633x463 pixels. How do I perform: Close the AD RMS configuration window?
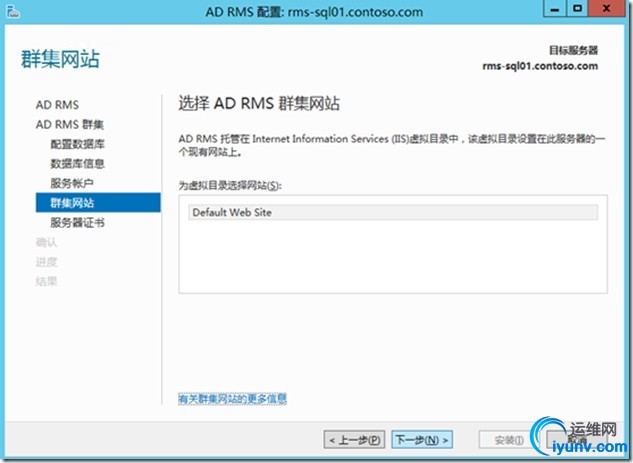606,8
